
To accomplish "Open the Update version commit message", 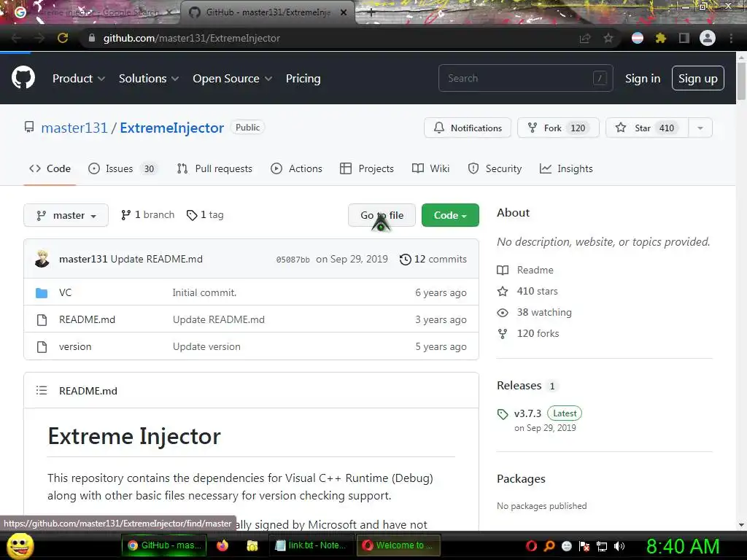I will tap(206, 346).
